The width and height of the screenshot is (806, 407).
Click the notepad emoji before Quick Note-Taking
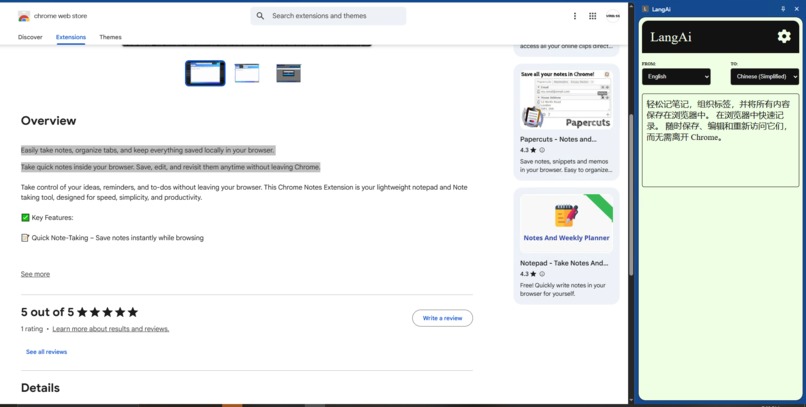25,237
